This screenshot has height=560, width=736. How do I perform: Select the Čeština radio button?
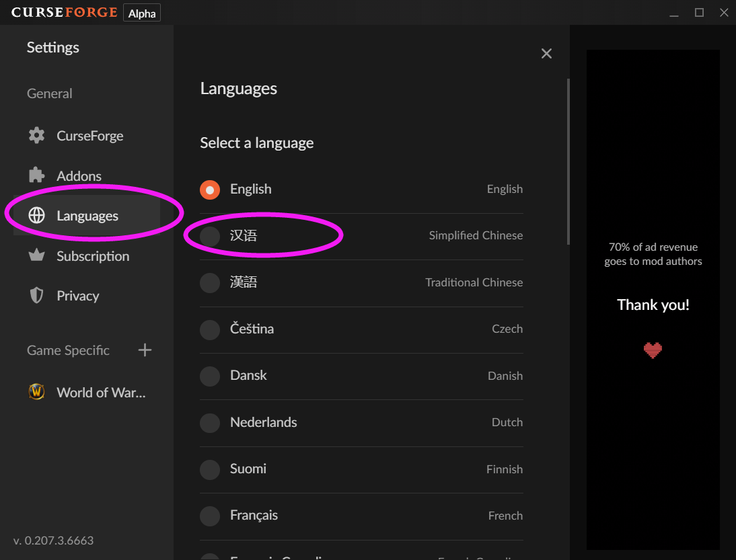click(210, 329)
